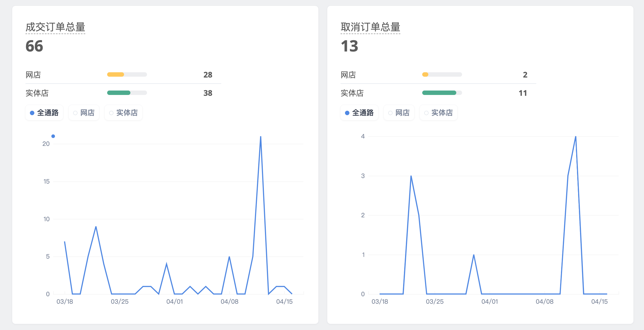Select 网店 filter in 成交订单总量 card

click(84, 113)
